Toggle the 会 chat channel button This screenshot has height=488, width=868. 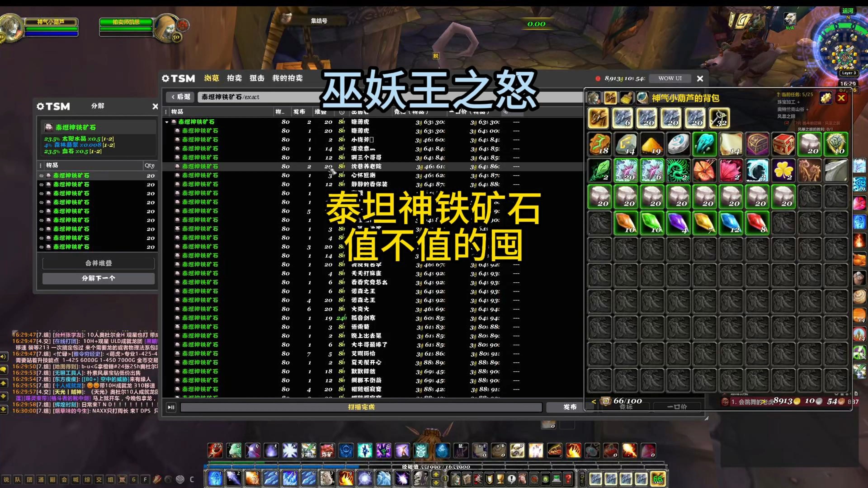coord(64,479)
